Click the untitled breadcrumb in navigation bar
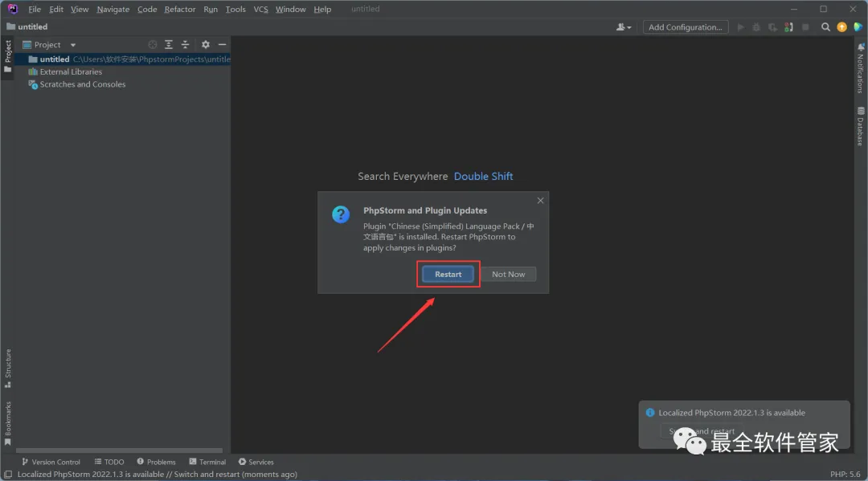This screenshot has height=481, width=868. pyautogui.click(x=27, y=26)
